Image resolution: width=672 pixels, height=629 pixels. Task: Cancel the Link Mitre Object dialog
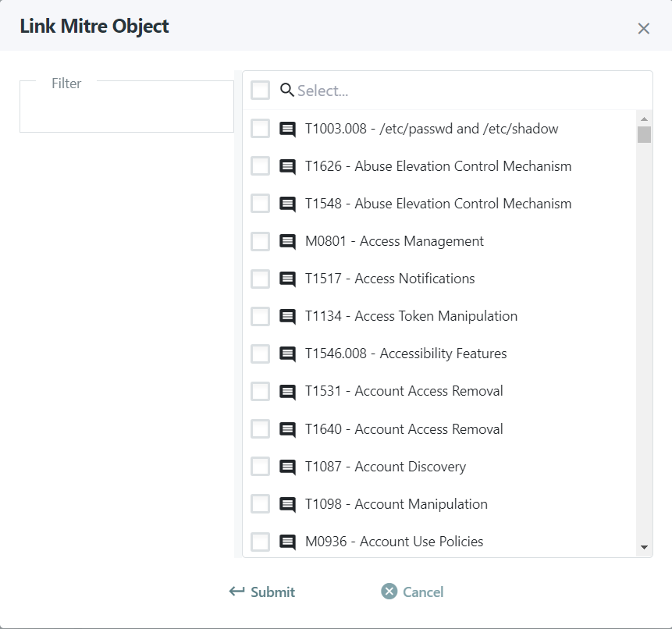pos(412,592)
